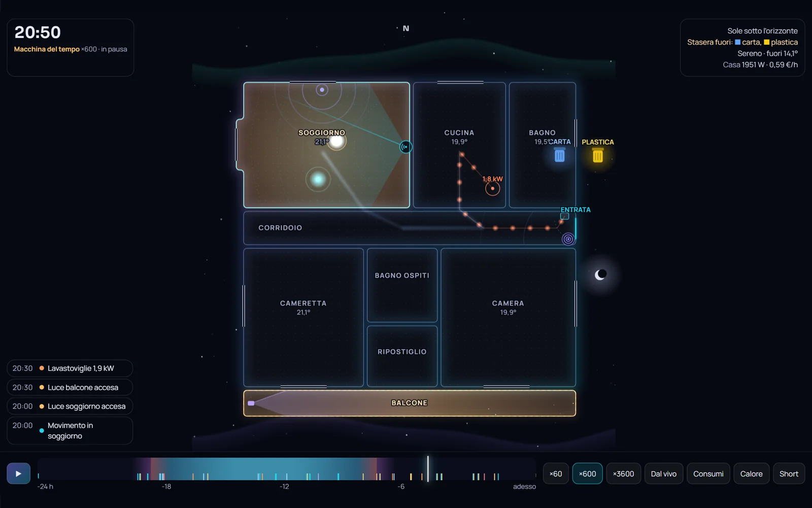Select the CAMERA room
Image resolution: width=812 pixels, height=508 pixels.
(x=508, y=318)
